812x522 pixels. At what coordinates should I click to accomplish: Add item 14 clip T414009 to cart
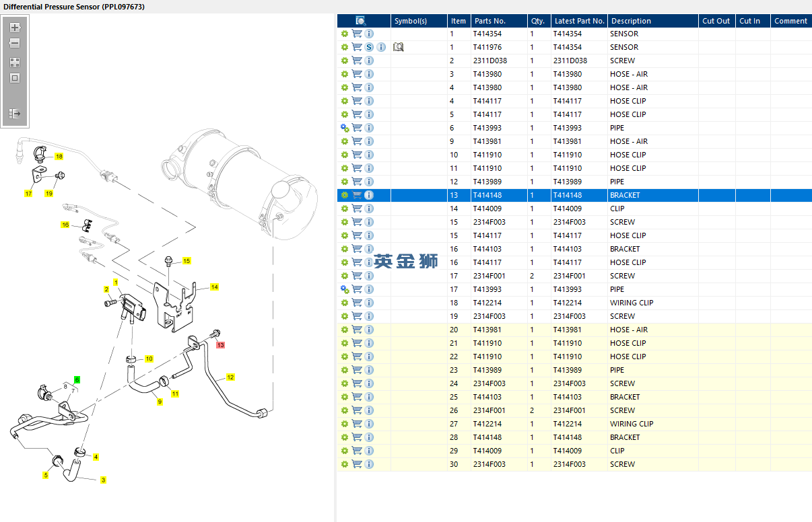(x=357, y=209)
